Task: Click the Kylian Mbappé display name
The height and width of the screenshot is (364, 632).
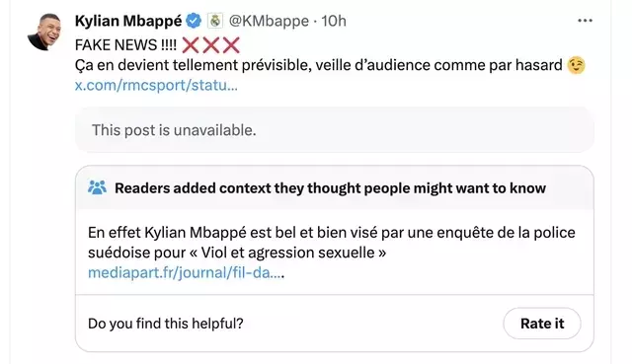Action: point(128,21)
